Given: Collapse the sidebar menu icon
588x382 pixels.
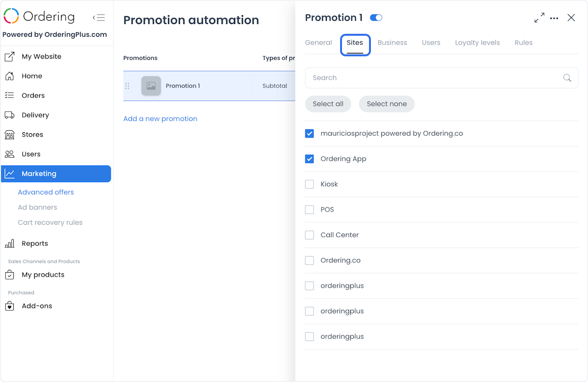Looking at the screenshot, I should [99, 18].
